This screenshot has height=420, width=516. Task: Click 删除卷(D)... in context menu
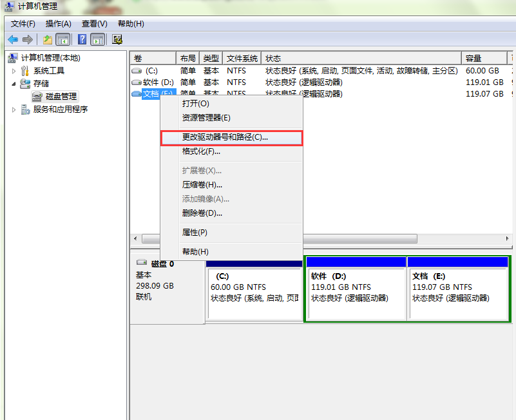click(202, 213)
